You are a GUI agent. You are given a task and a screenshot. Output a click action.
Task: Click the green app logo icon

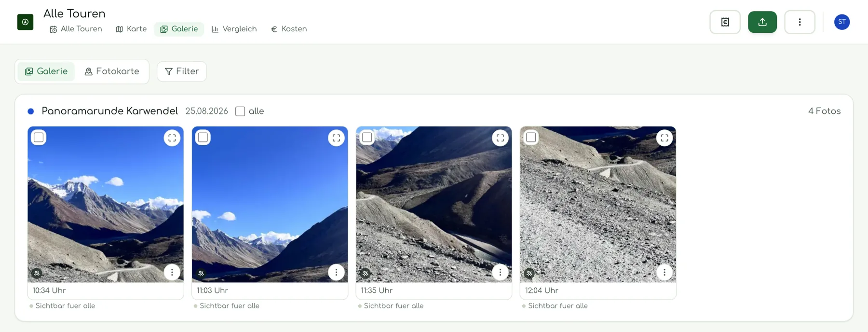25,22
